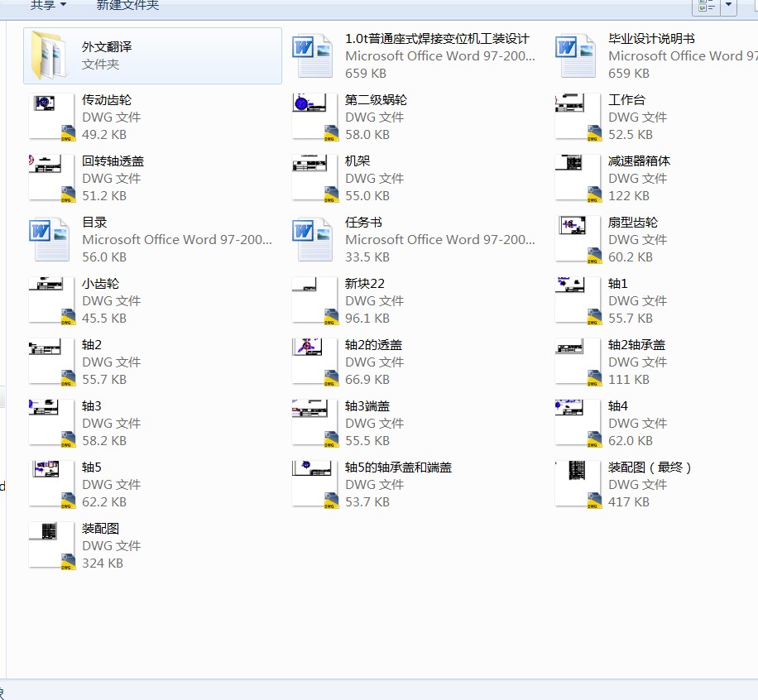Click the 外文翻译 folder name

[x=107, y=47]
